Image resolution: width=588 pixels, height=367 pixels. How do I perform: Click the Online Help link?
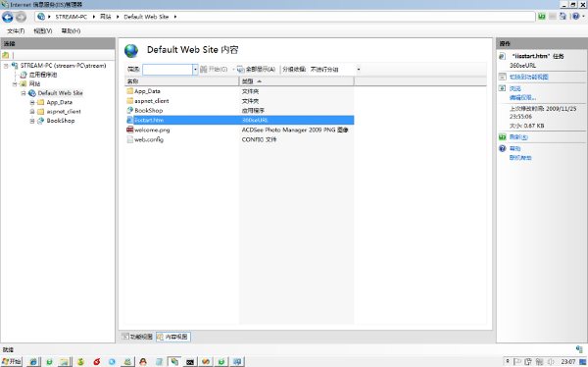(520, 158)
